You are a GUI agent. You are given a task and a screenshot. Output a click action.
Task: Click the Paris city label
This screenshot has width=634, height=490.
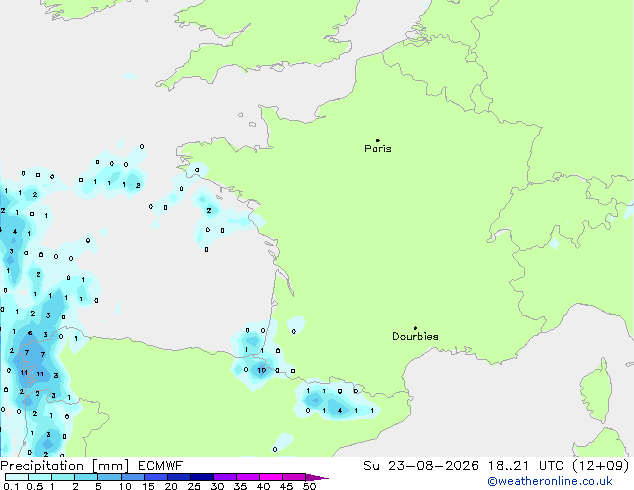pyautogui.click(x=378, y=149)
